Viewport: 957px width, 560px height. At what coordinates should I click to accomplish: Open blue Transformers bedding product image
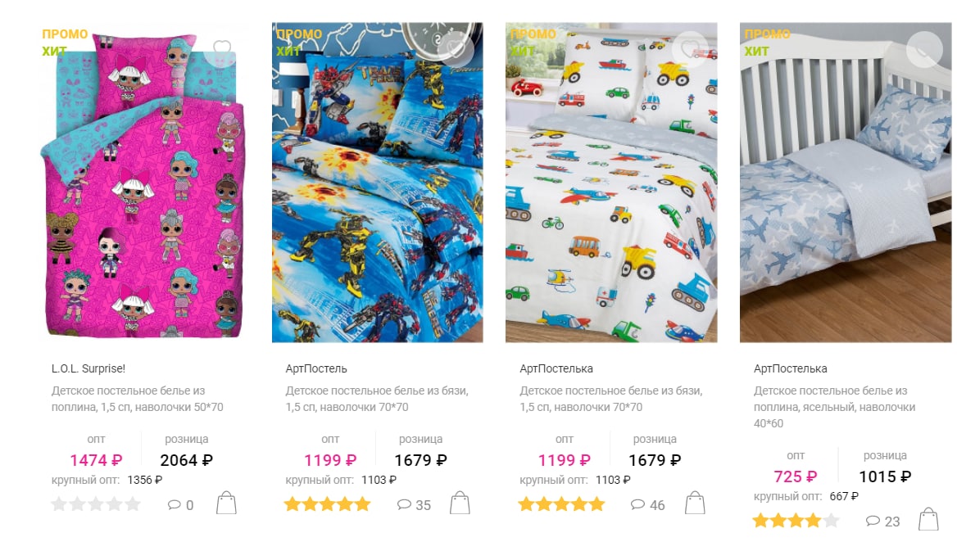[377, 183]
